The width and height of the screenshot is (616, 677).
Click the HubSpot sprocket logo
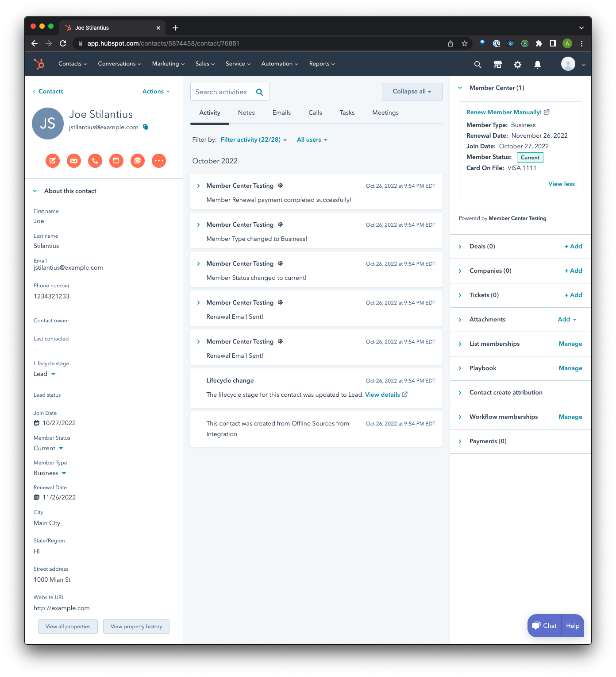tap(39, 64)
